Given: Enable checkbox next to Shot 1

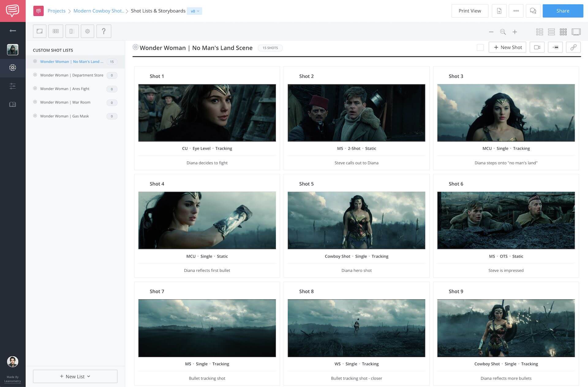Looking at the screenshot, I should tap(141, 76).
